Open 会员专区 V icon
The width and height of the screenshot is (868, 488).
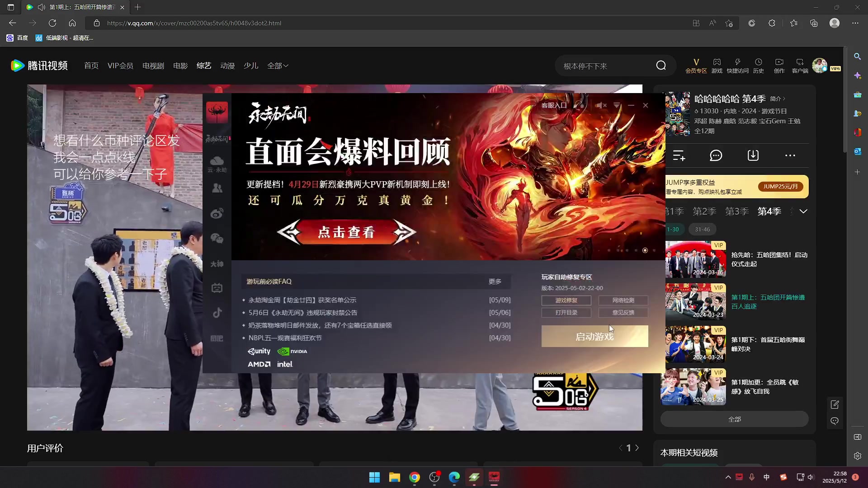tap(696, 66)
